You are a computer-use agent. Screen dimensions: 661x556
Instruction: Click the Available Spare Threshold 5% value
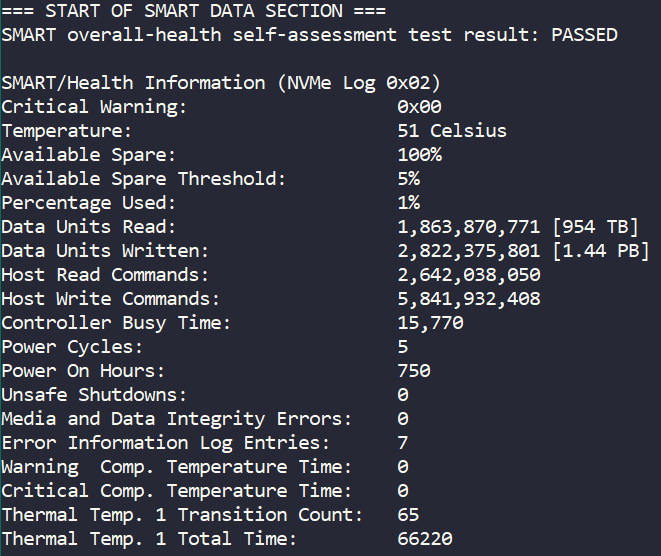click(408, 179)
